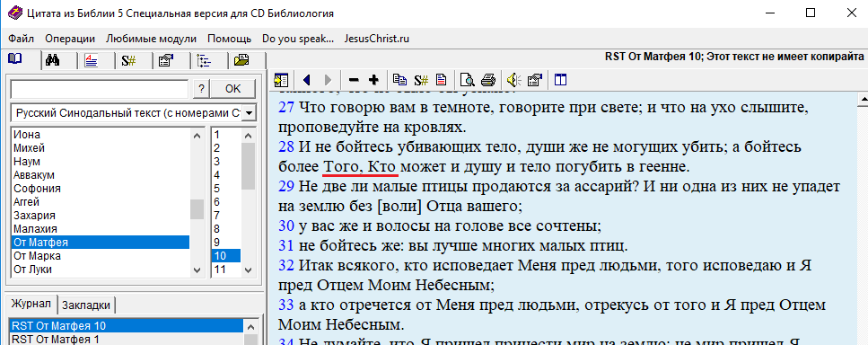Switch to the Закладки tab
The width and height of the screenshot is (868, 345).
(x=86, y=305)
